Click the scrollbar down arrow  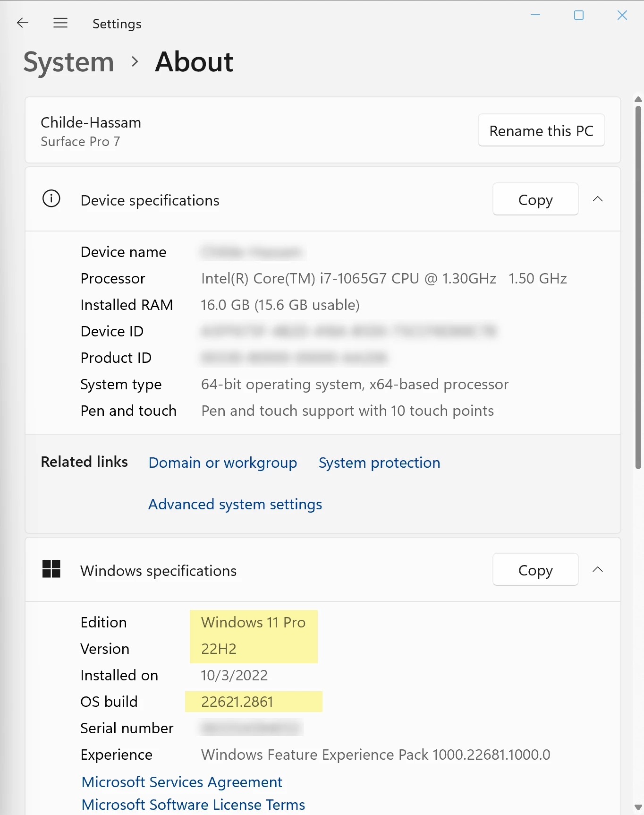[638, 807]
